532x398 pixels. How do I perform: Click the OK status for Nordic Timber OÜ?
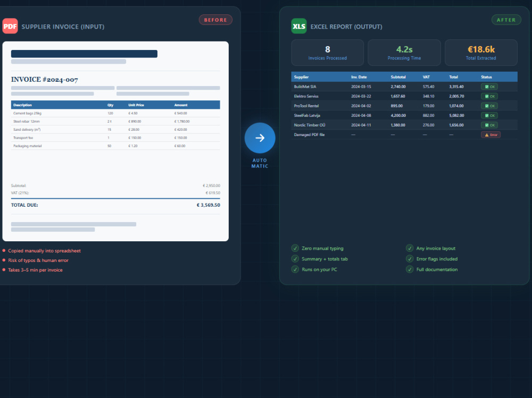(489, 125)
